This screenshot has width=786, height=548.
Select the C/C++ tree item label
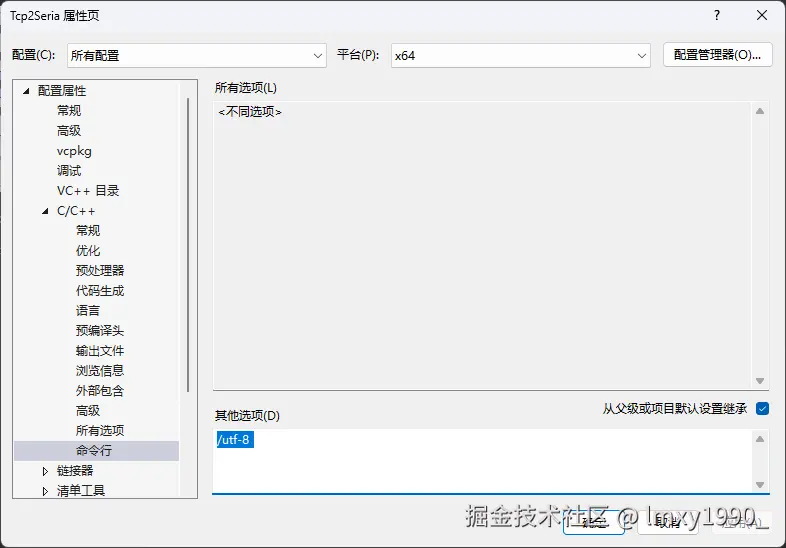[x=76, y=211]
